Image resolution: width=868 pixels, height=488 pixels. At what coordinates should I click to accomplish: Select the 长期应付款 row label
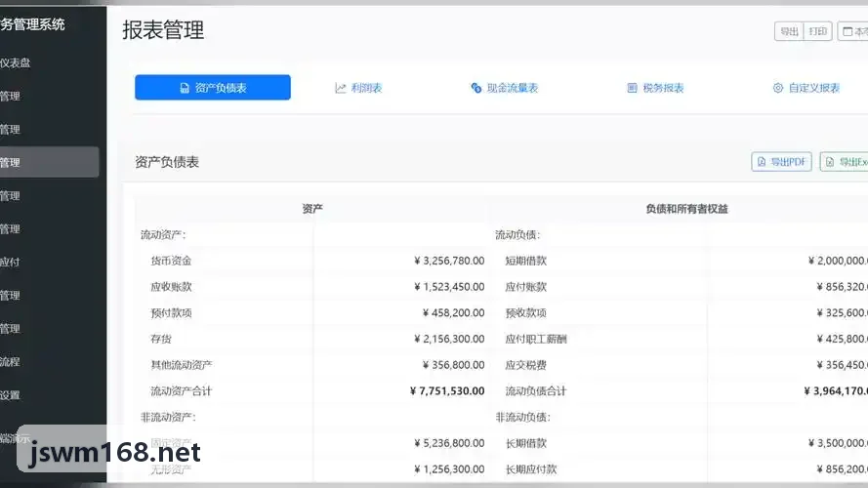click(531, 468)
